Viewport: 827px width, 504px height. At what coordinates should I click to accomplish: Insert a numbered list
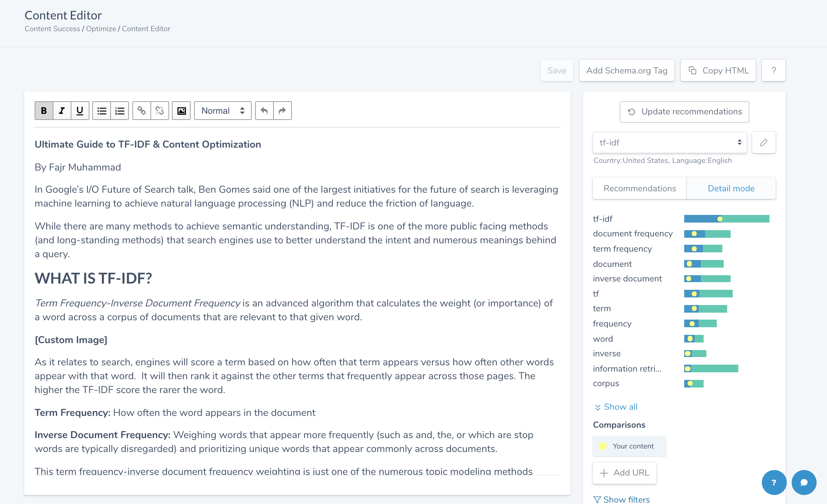pos(120,111)
